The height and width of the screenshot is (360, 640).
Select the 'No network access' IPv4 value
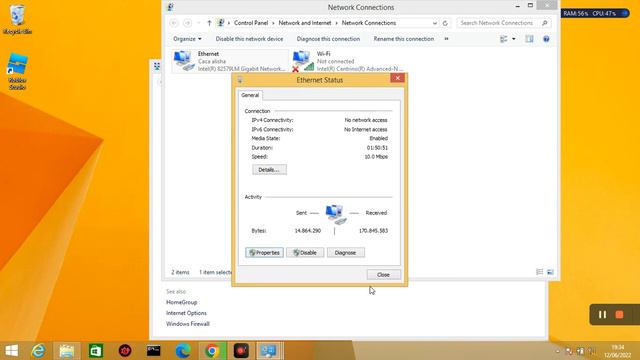[x=366, y=120]
